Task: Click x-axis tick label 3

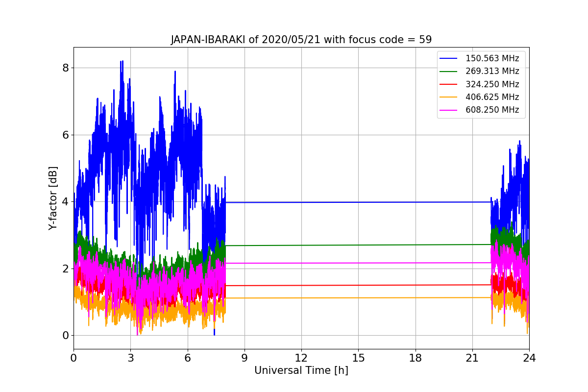Action: pos(130,358)
